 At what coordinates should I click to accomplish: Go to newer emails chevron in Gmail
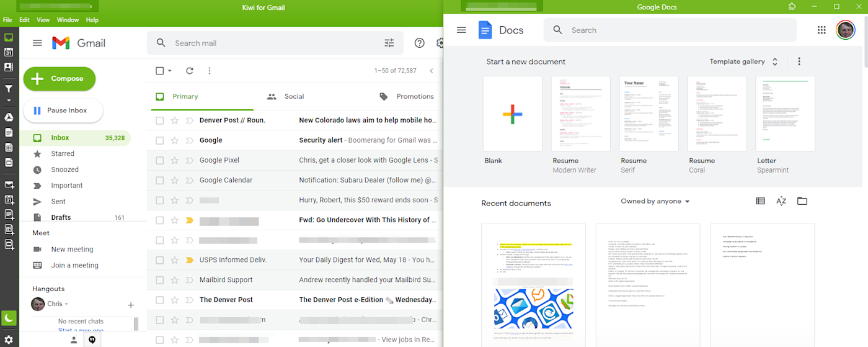click(x=432, y=71)
